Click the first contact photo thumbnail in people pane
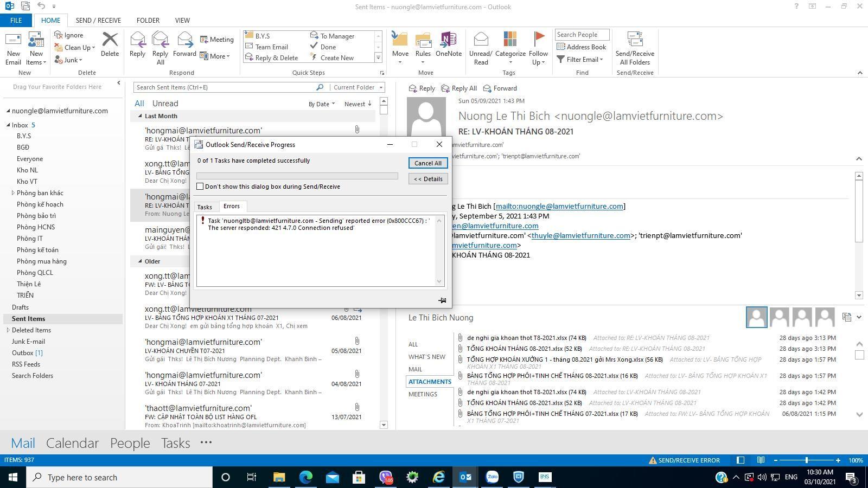Viewport: 868px width, 488px height. coord(756,317)
